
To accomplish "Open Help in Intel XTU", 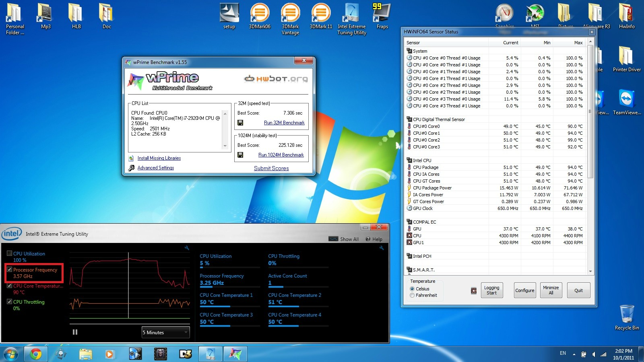I will click(374, 239).
